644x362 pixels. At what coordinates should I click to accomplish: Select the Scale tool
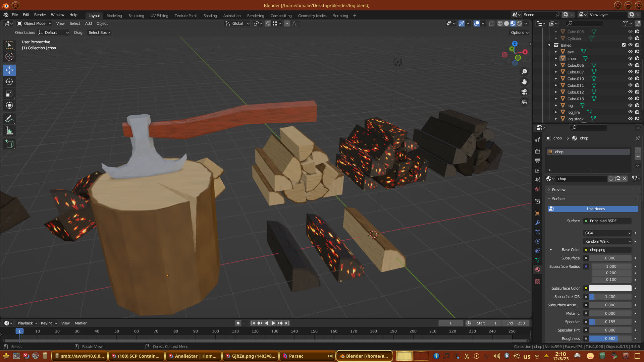click(9, 94)
